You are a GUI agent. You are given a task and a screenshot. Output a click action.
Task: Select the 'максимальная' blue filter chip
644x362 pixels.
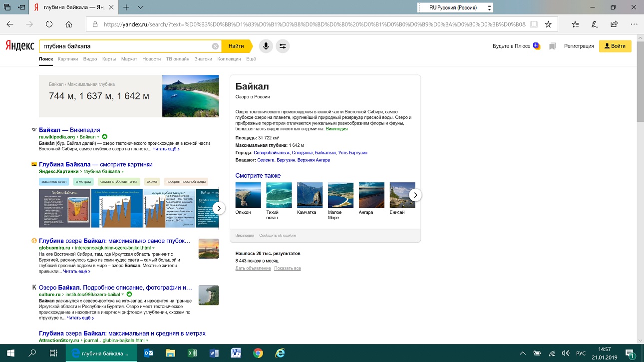54,181
